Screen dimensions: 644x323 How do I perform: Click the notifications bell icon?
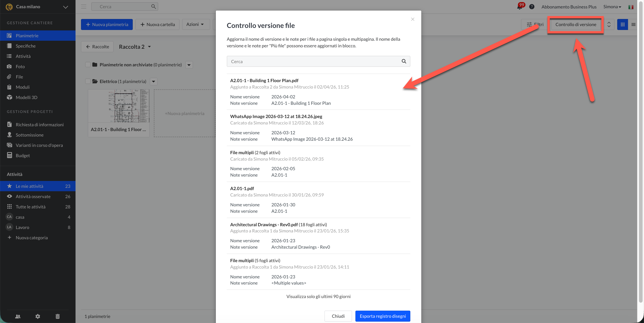pos(520,7)
